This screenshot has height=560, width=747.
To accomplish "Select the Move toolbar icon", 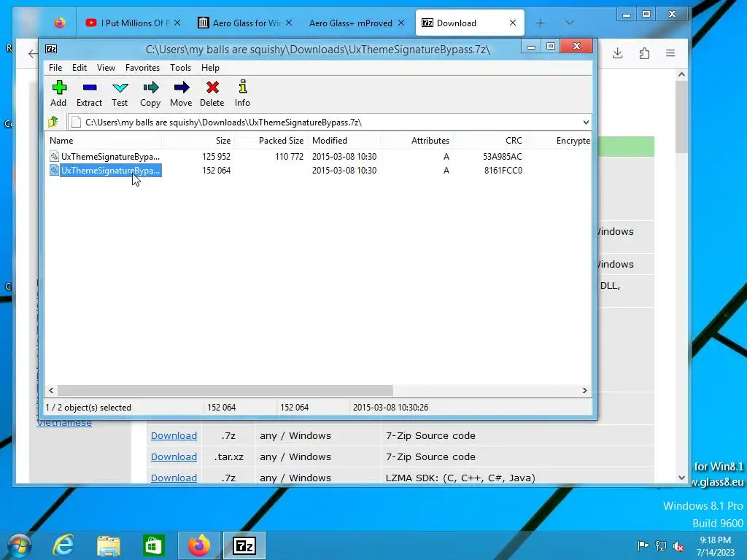I will coord(181,93).
